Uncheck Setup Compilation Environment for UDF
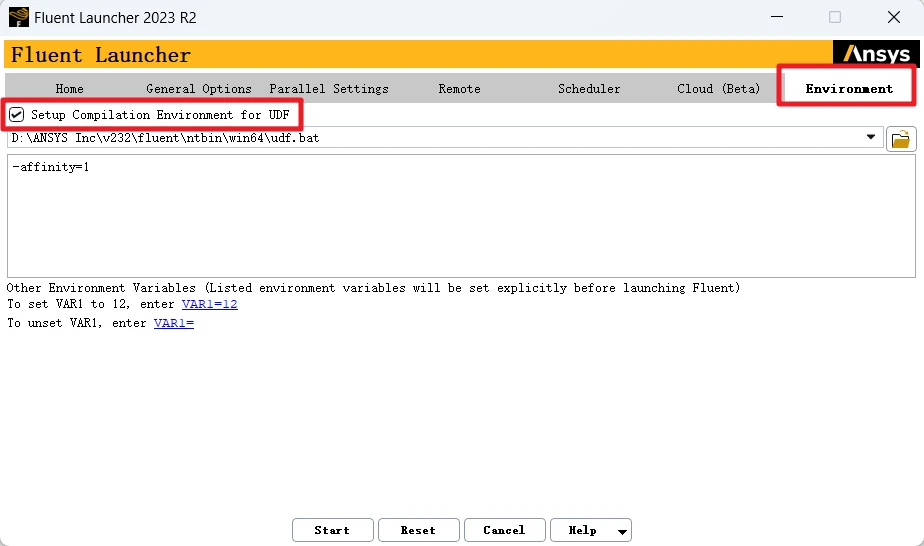924x546 pixels. (x=16, y=114)
